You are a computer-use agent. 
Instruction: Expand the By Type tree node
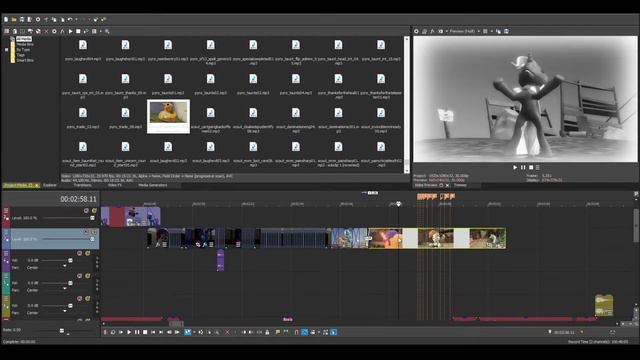point(7,49)
